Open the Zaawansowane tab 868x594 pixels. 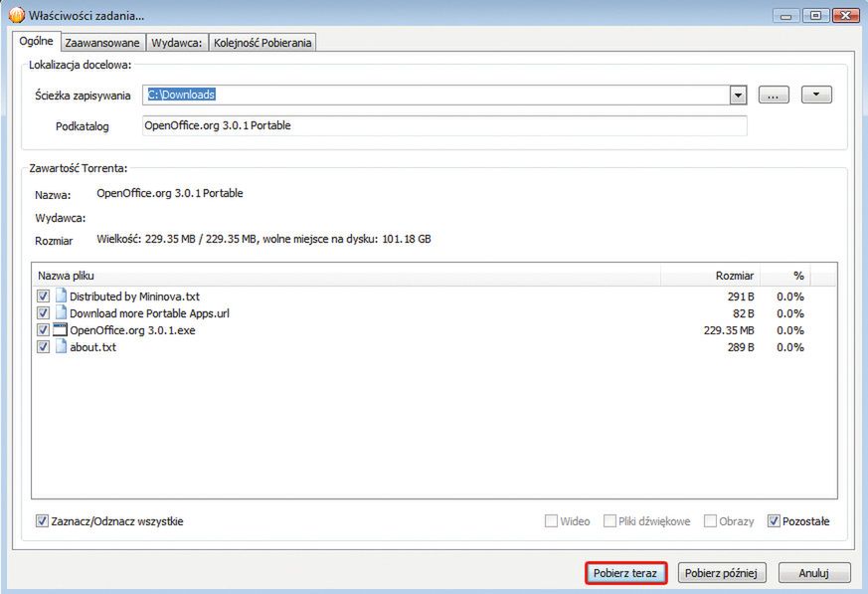(102, 43)
